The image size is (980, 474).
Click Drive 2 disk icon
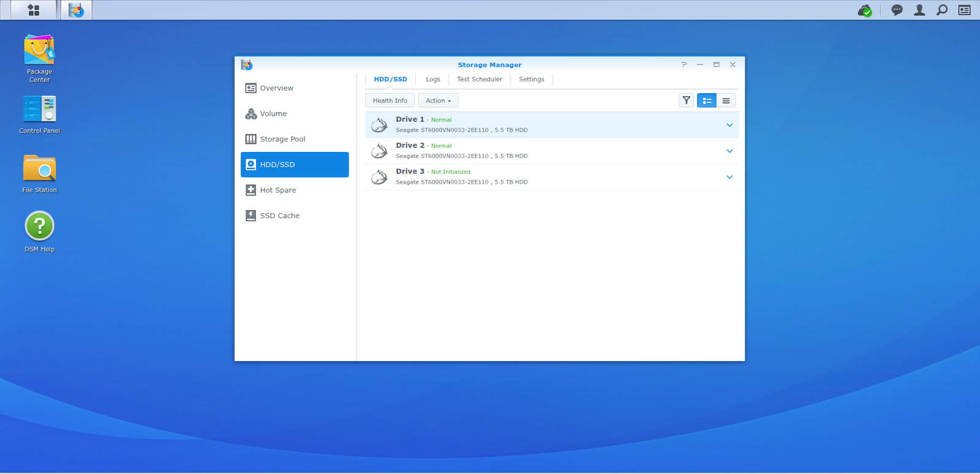[380, 151]
